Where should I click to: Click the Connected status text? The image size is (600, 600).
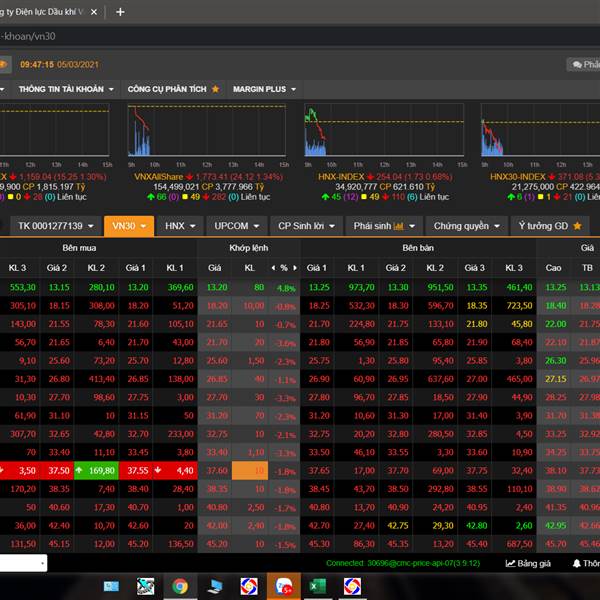[403, 563]
